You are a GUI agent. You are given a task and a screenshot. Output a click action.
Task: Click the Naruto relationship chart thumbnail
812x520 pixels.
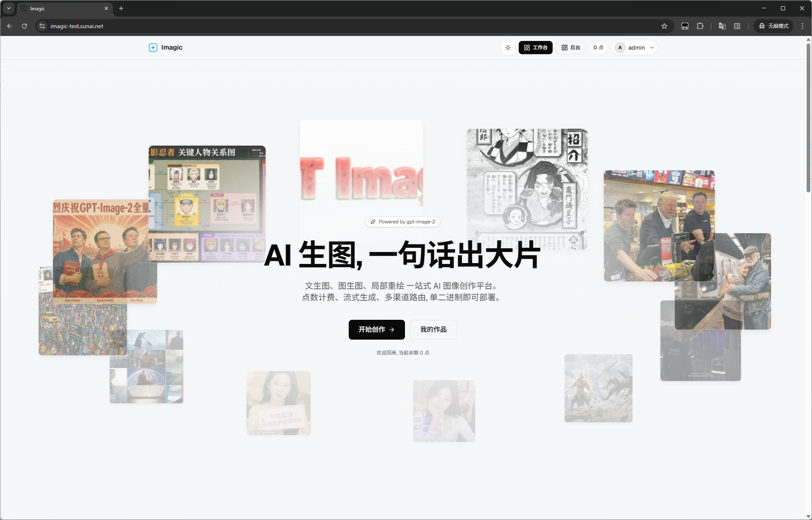click(207, 204)
